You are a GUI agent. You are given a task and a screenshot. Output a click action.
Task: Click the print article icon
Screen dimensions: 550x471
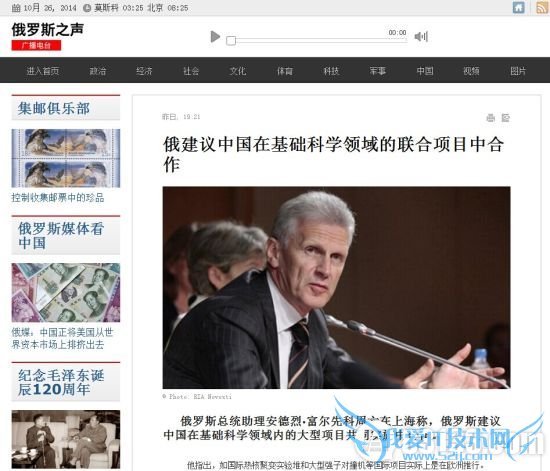(x=491, y=118)
